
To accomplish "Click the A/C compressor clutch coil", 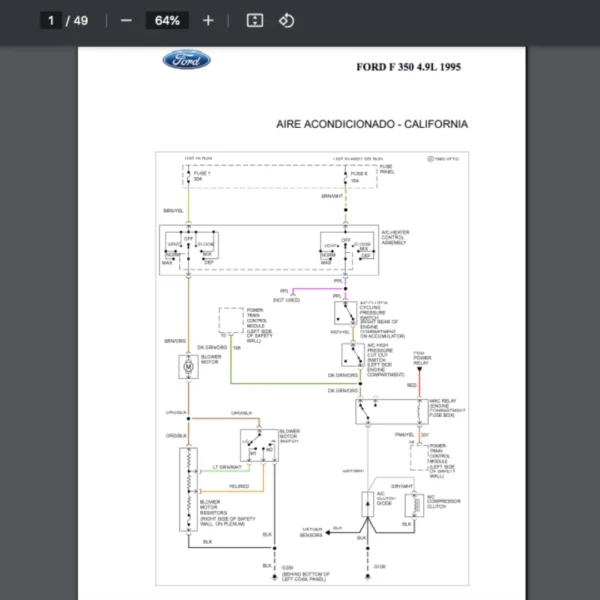I will [x=411, y=505].
